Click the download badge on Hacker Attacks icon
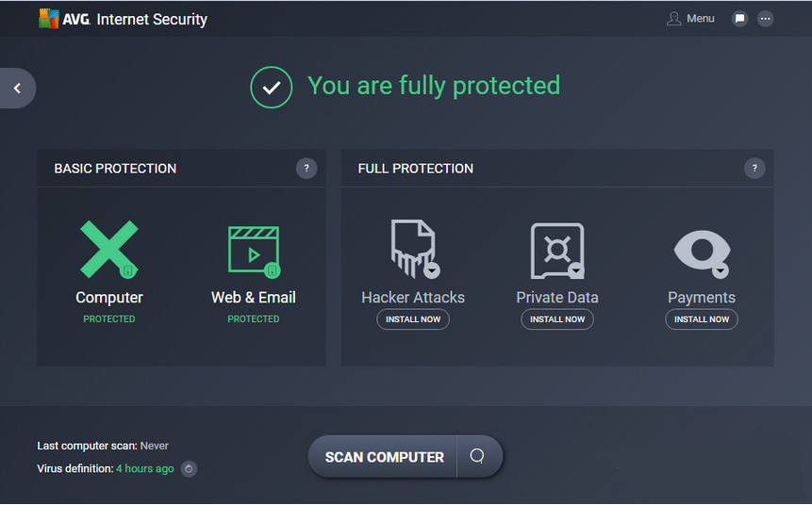812x505 pixels. click(x=432, y=270)
